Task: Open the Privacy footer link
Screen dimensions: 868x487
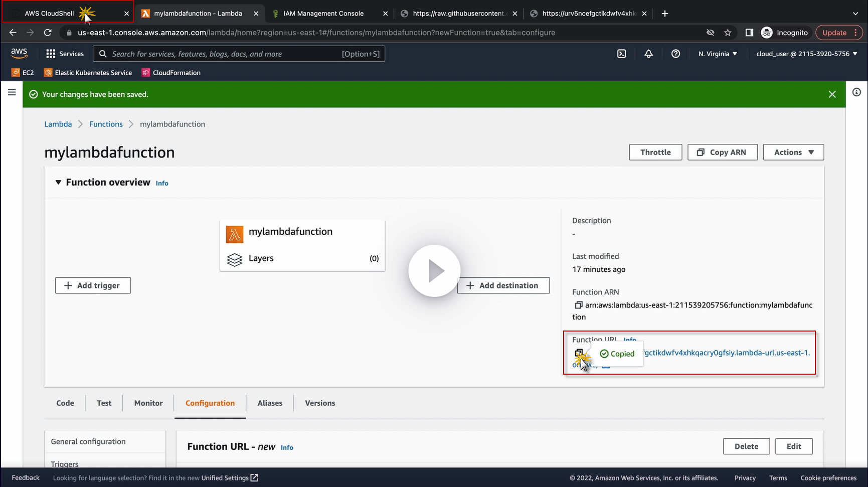Action: pyautogui.click(x=745, y=478)
